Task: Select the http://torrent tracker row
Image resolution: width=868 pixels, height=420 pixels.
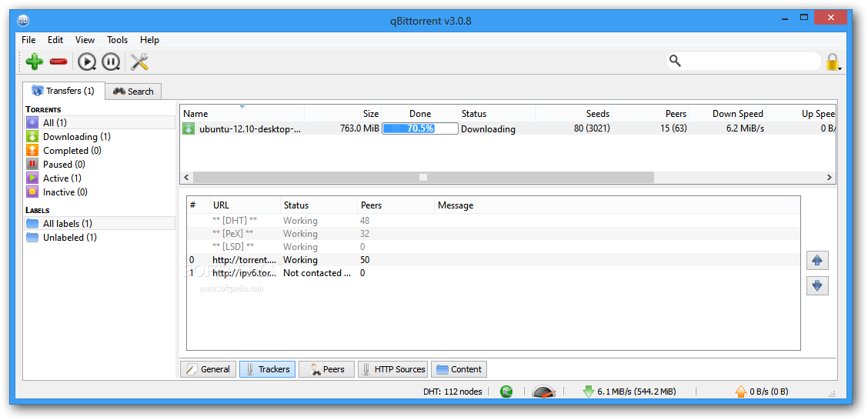Action: (x=493, y=259)
